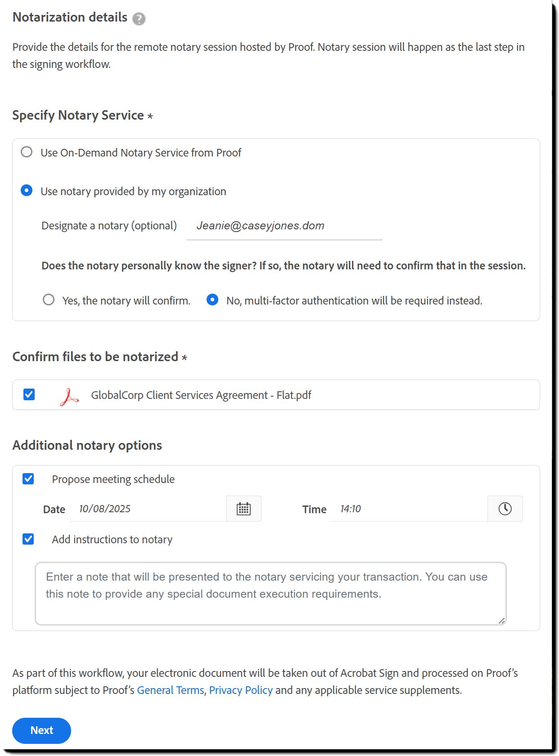Click the text area resize handle
The width and height of the screenshot is (559, 756).
(x=501, y=621)
